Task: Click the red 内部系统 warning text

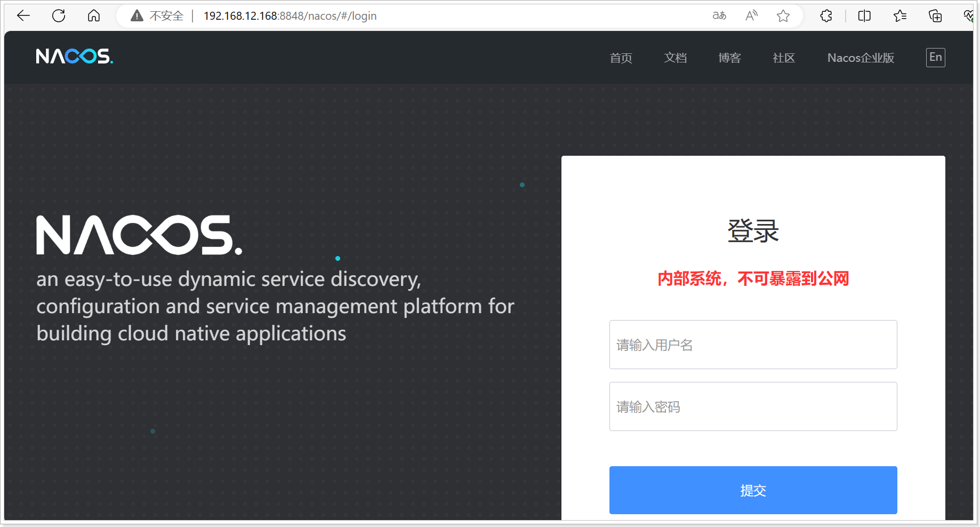Action: (x=753, y=278)
